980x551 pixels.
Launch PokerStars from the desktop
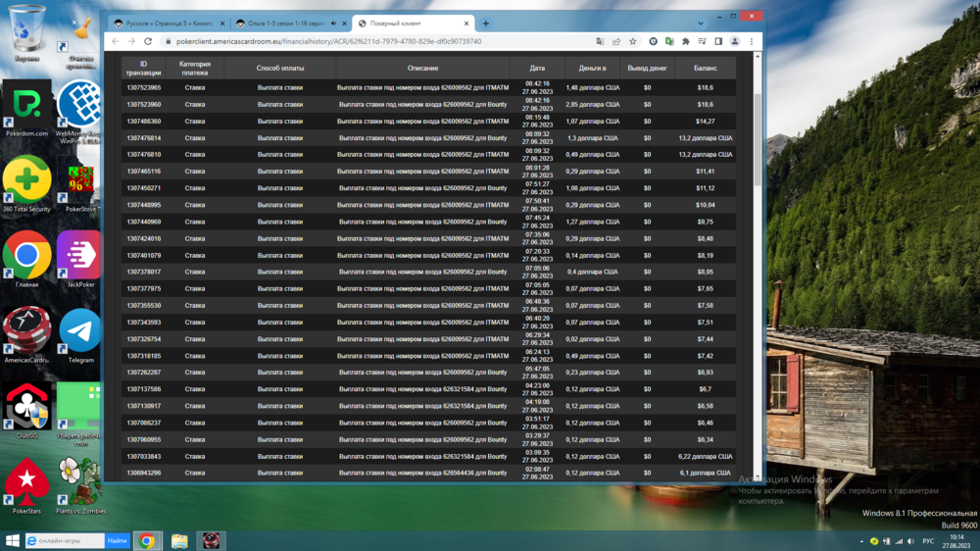pyautogui.click(x=26, y=485)
